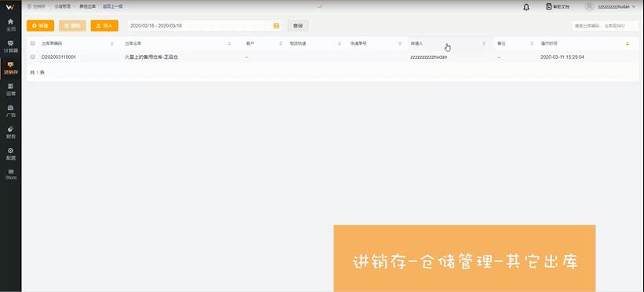
Task: Tick the checkbox for row O202003110001
Action: 33,57
